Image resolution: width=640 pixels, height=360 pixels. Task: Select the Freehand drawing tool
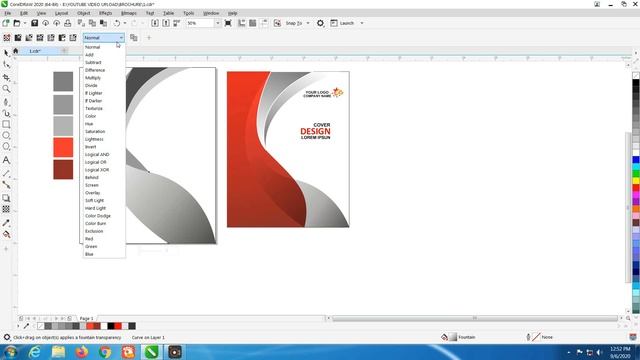[x=6, y=101]
